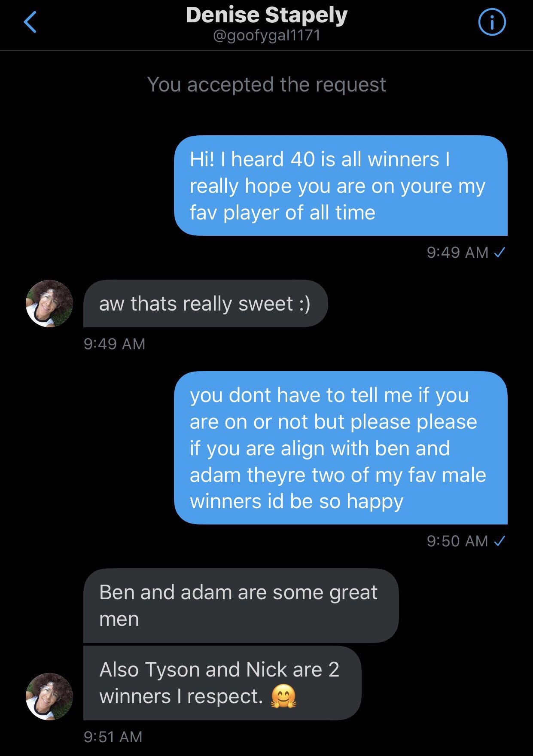Select the 'aw thats really sweet :)' bubble
This screenshot has width=533, height=756.
point(205,304)
